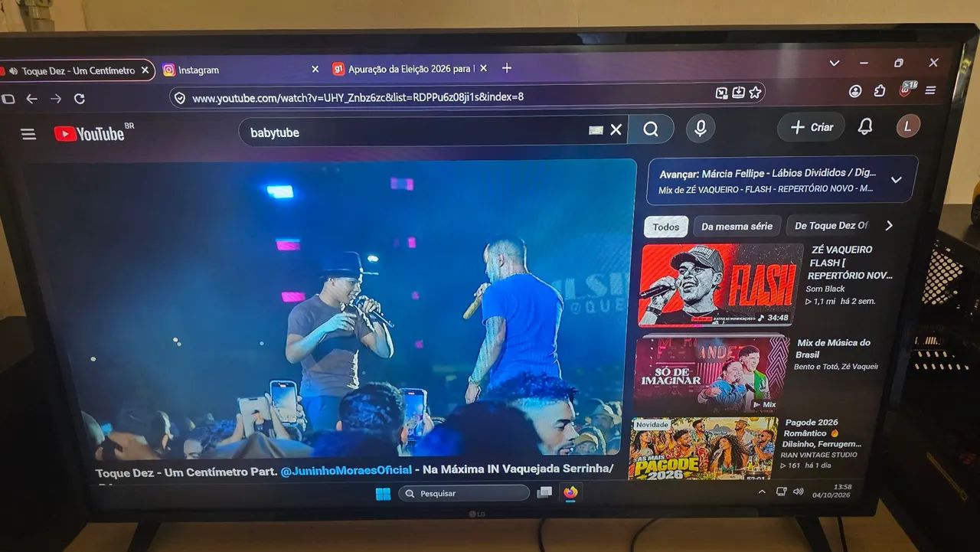Close the Instagram tab
Viewport: 980px width, 552px height.
pyautogui.click(x=315, y=69)
